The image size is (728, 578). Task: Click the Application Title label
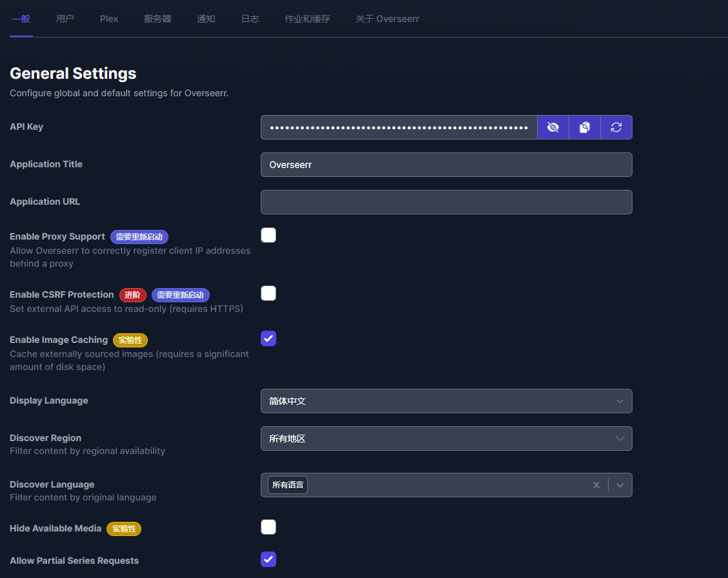(x=46, y=164)
